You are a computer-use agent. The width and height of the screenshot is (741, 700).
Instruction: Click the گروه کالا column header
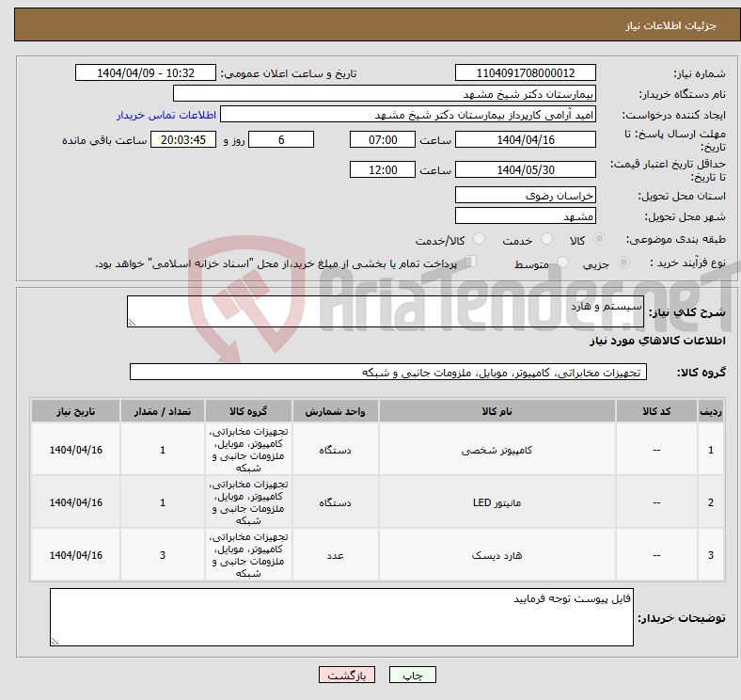pyautogui.click(x=248, y=411)
